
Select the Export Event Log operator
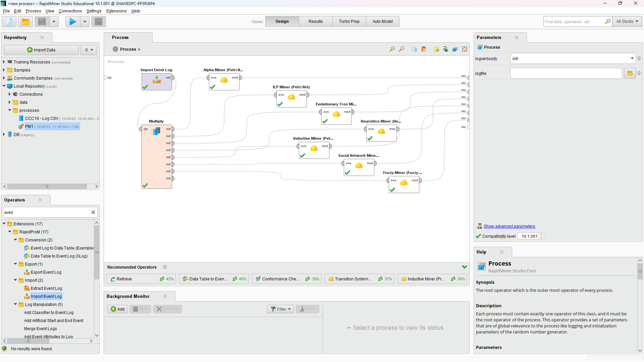pyautogui.click(x=46, y=272)
